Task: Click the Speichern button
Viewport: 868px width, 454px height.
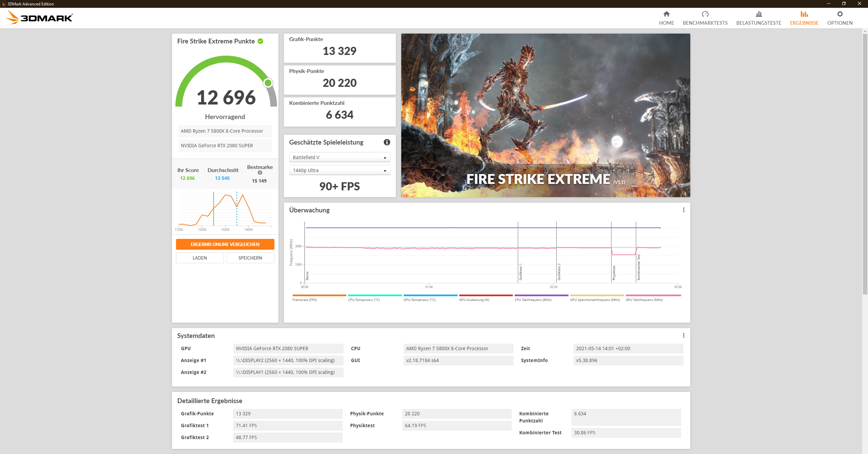Action: [250, 258]
